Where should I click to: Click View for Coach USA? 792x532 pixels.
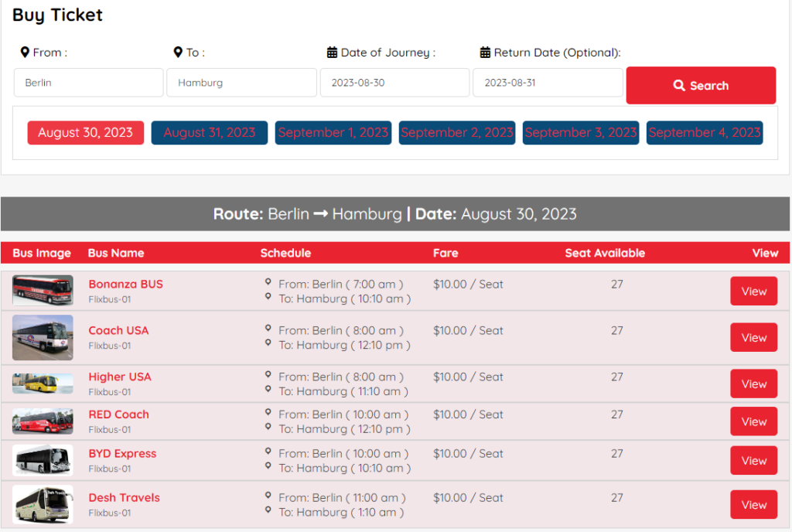coord(753,337)
